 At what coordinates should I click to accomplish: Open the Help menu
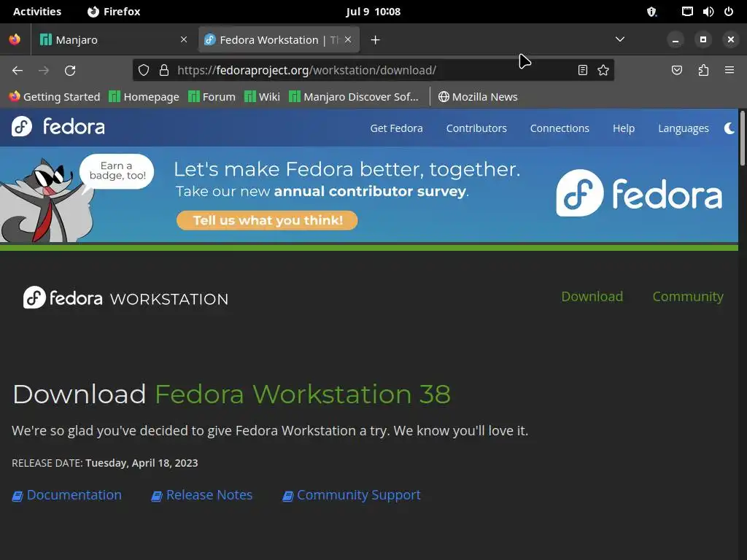tap(624, 128)
